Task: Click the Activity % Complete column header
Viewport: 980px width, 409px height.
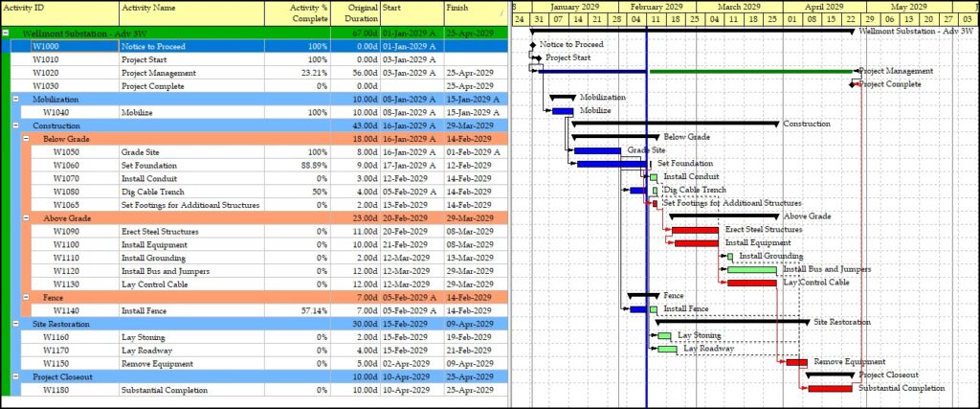Action: [308, 12]
